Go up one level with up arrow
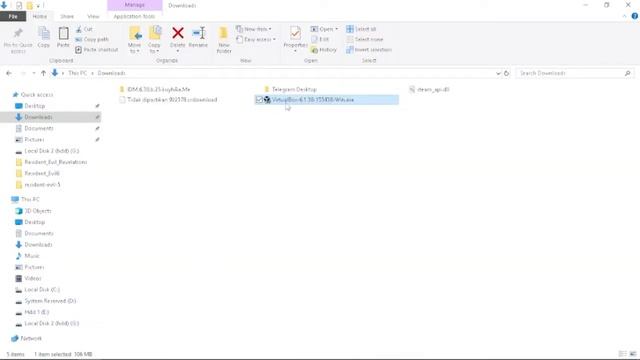The width and height of the screenshot is (640, 360). click(43, 73)
